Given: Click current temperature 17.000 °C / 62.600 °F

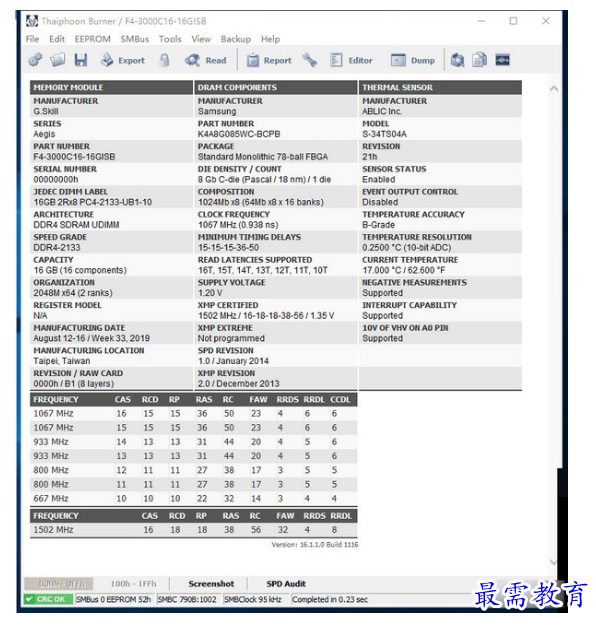Looking at the screenshot, I should 404,270.
